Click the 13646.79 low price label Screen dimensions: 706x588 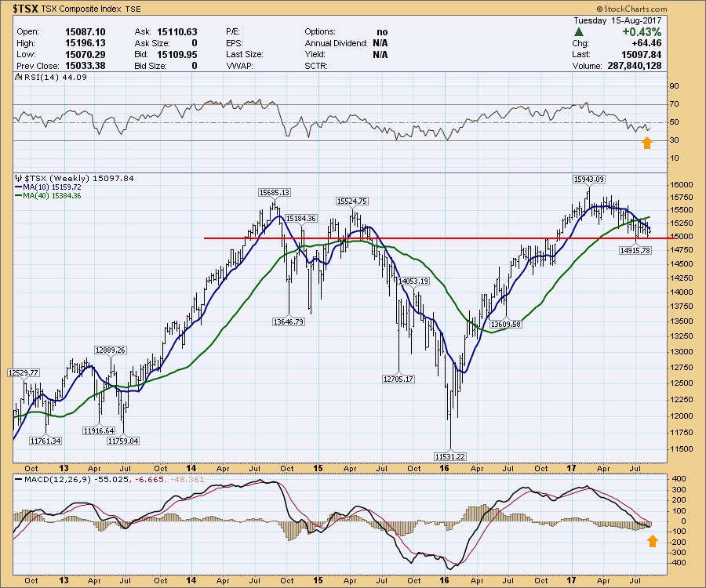point(288,321)
